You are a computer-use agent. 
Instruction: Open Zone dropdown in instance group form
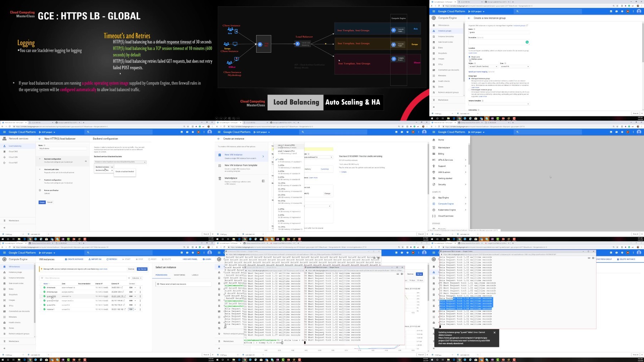(x=514, y=66)
